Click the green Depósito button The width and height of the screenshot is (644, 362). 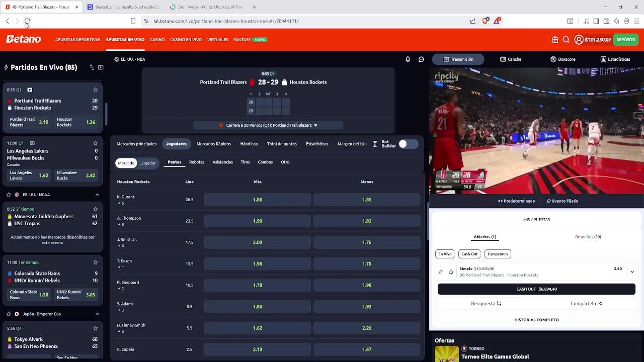[626, 40]
